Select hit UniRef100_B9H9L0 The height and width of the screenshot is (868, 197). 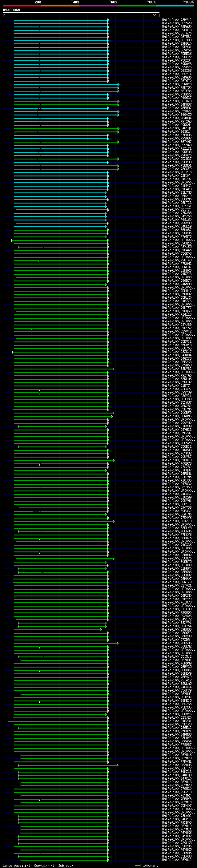click(177, 43)
